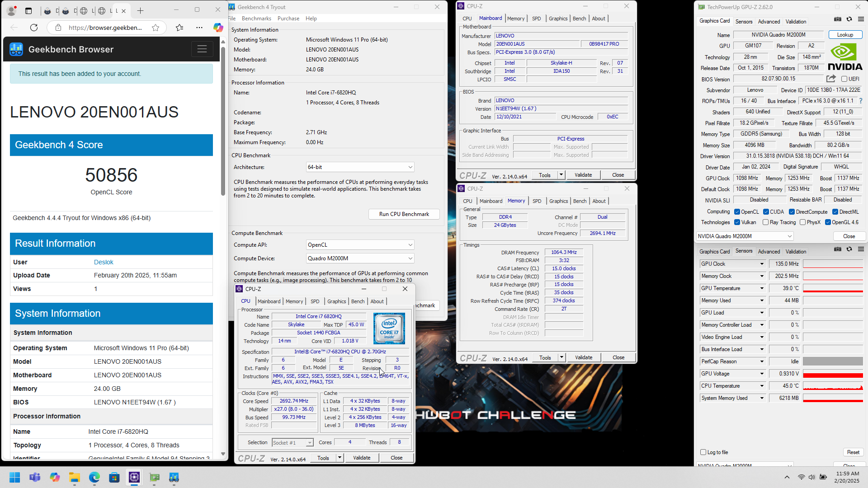
Task: Open GPU-Z hamburger menu in the Graphics Card panel
Action: (861, 19)
